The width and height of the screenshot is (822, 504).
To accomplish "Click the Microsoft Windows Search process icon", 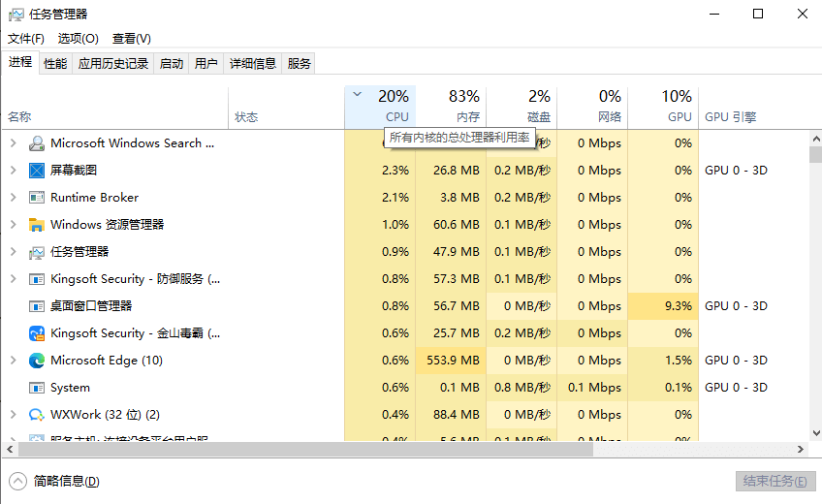I will tap(36, 143).
